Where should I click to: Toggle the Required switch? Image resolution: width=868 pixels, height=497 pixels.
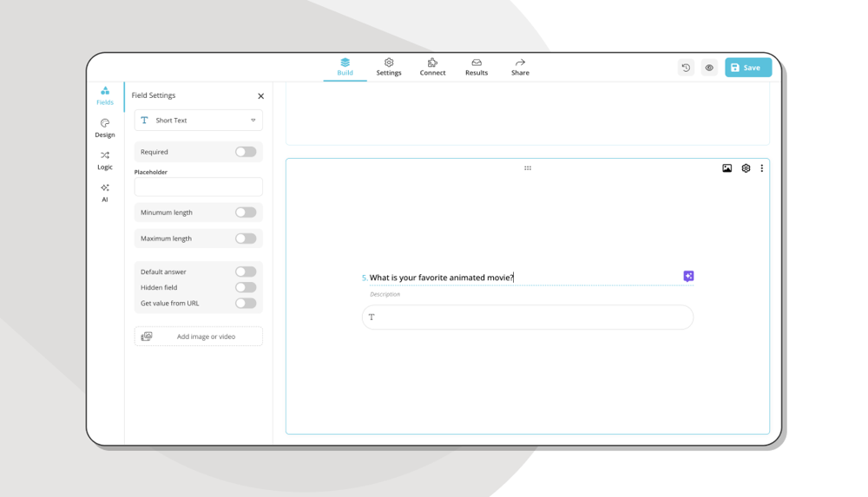246,152
